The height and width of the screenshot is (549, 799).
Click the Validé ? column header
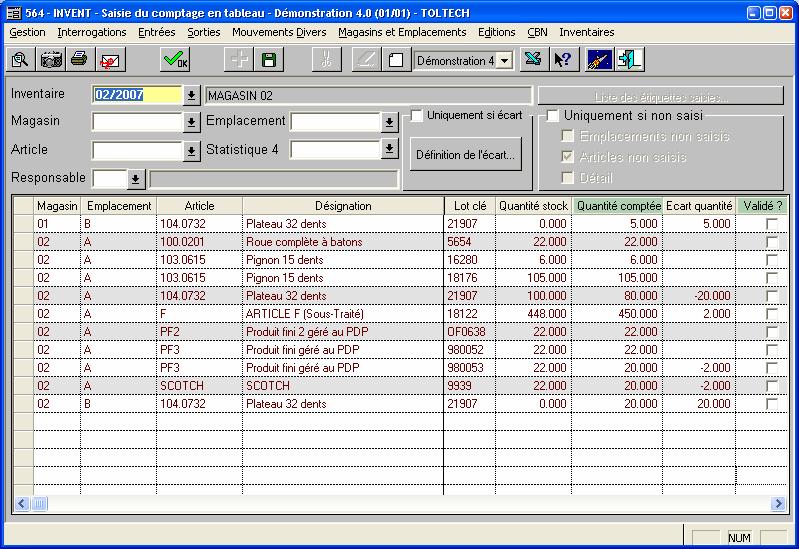[762, 206]
